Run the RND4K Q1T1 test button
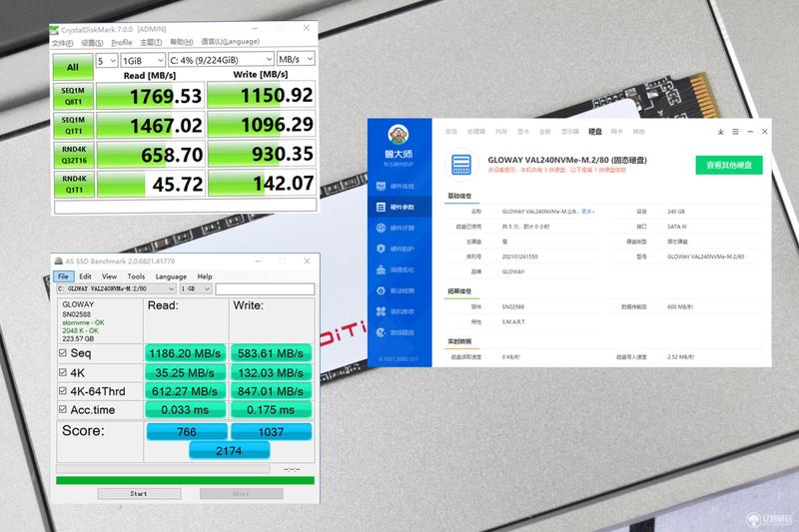Viewport: 799px width, 532px height. pos(73,184)
